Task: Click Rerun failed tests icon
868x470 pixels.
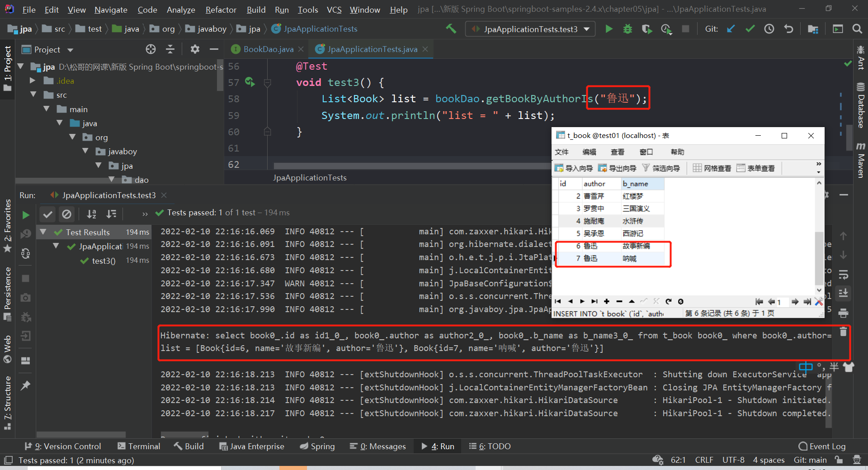Action: pyautogui.click(x=26, y=234)
